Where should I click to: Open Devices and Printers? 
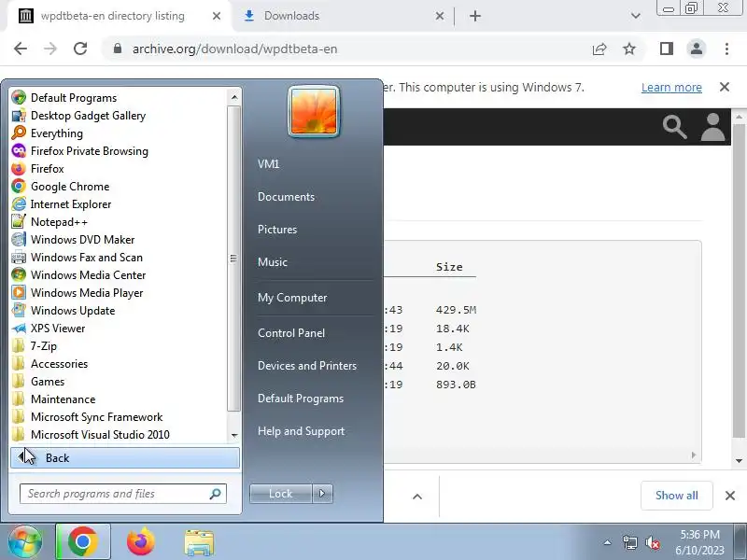307,366
